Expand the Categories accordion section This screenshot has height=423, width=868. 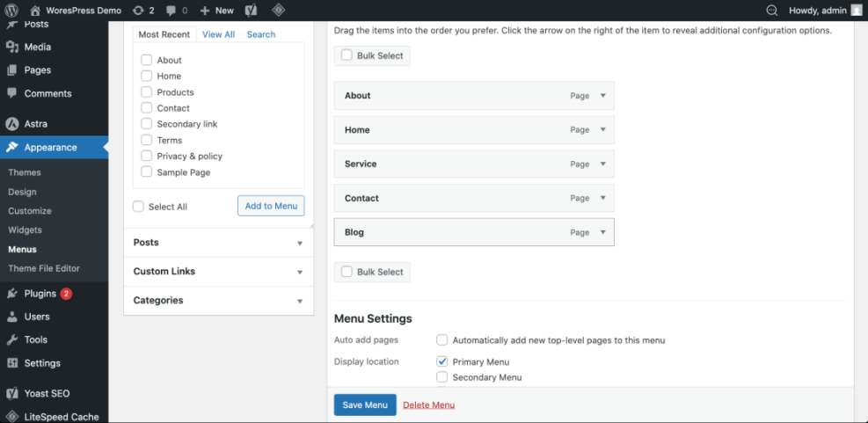[x=219, y=301]
